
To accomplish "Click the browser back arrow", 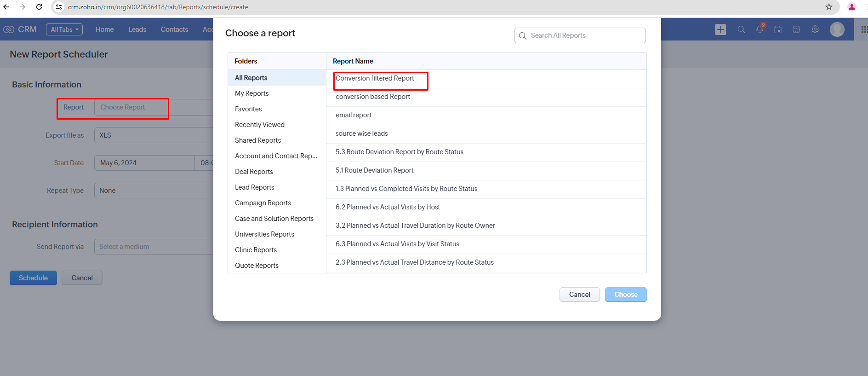I will [6, 7].
